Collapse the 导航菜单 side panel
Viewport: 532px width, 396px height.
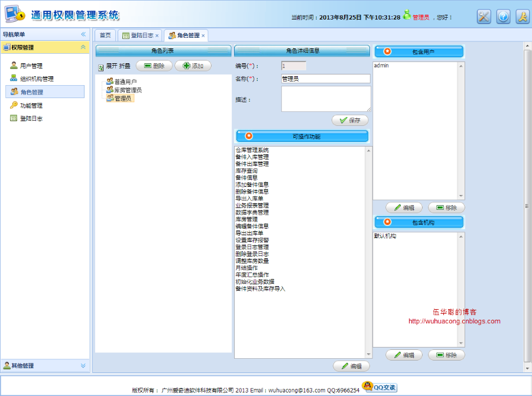[x=83, y=34]
